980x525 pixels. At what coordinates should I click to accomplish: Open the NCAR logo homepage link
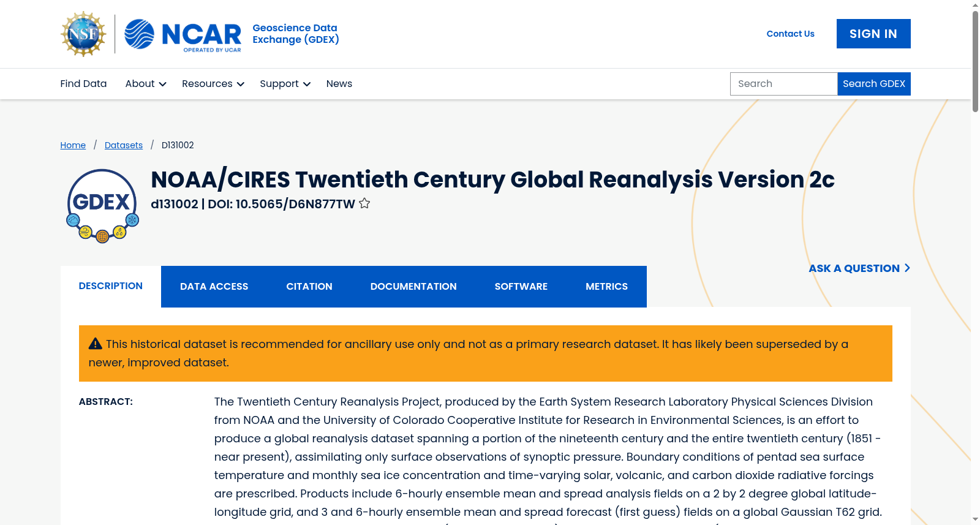pyautogui.click(x=183, y=34)
